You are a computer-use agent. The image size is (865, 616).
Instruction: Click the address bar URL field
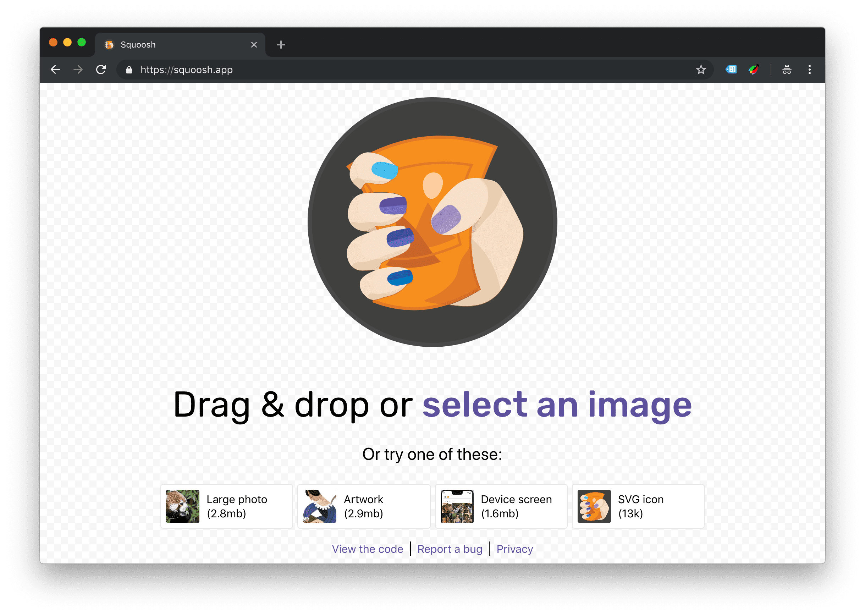(379, 70)
